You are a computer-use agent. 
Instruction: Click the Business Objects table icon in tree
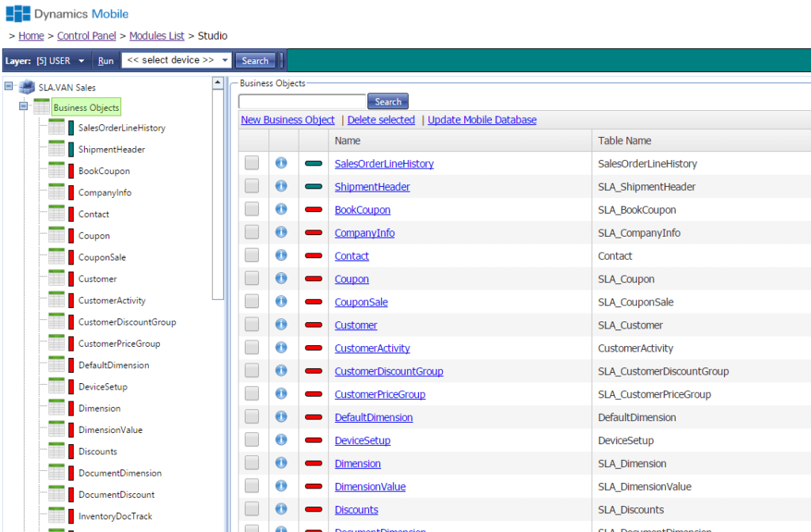point(41,107)
